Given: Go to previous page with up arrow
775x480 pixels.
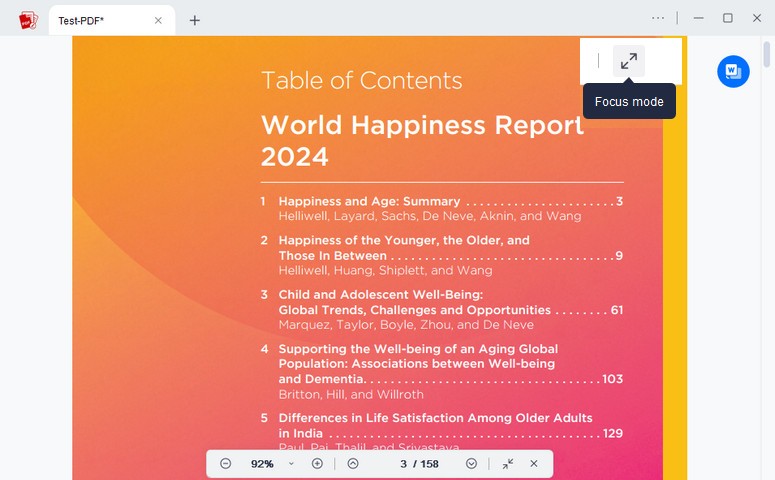Looking at the screenshot, I should click(x=353, y=464).
